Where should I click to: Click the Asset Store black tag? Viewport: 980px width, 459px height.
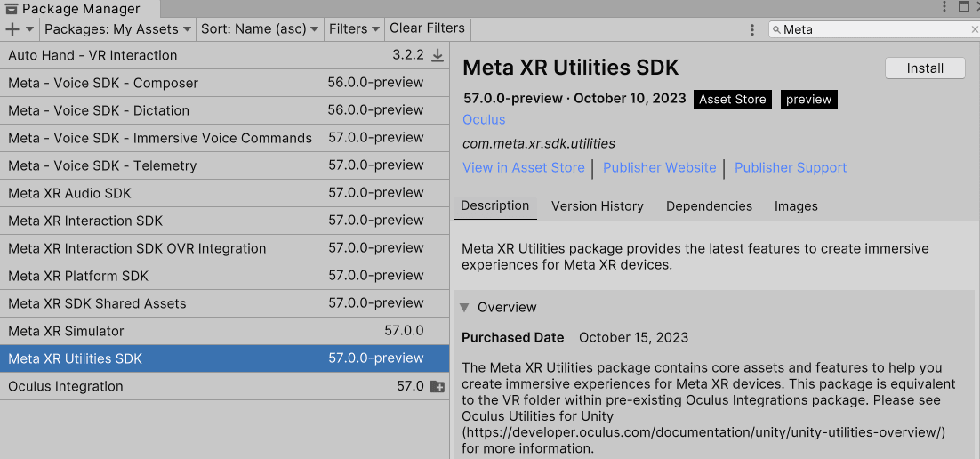pos(733,100)
